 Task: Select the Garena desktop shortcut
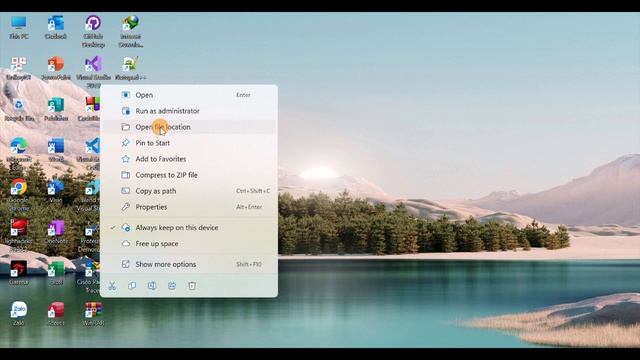coord(19,273)
